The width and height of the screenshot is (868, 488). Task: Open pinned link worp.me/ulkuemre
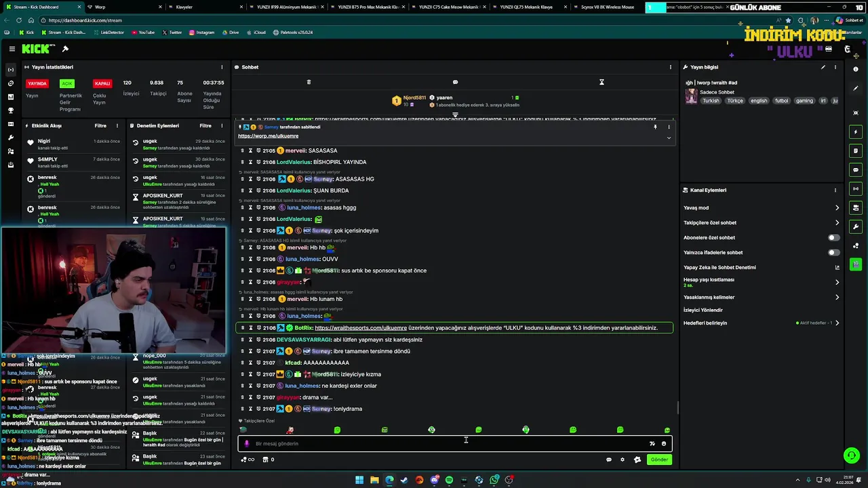pos(268,136)
